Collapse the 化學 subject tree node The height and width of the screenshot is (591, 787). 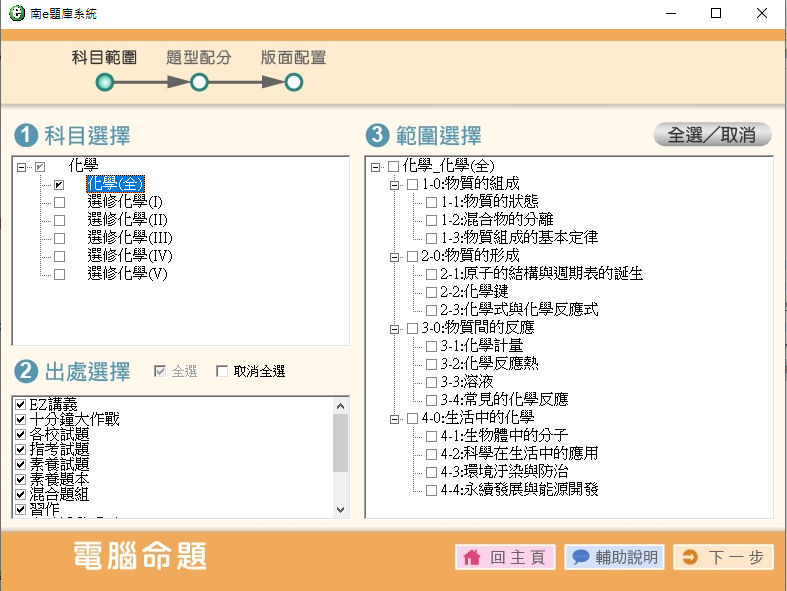21,166
